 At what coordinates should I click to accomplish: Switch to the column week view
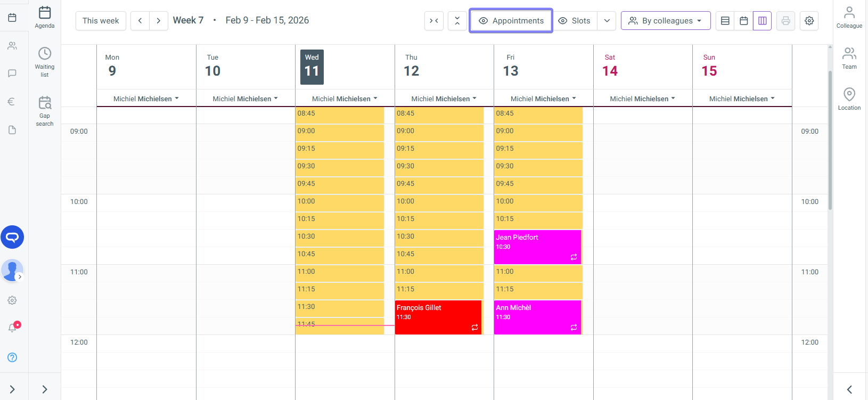point(762,21)
